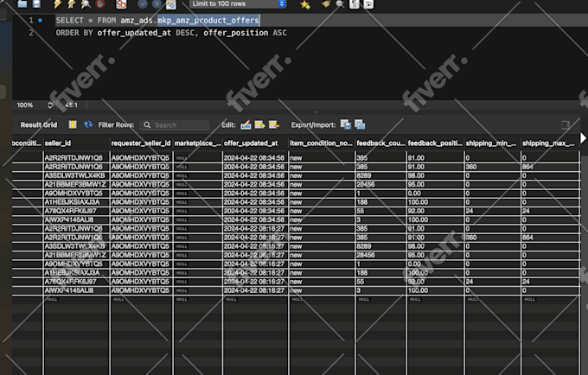Toggle display of invisible characters
The height and width of the screenshot is (375, 588).
[x=355, y=4]
